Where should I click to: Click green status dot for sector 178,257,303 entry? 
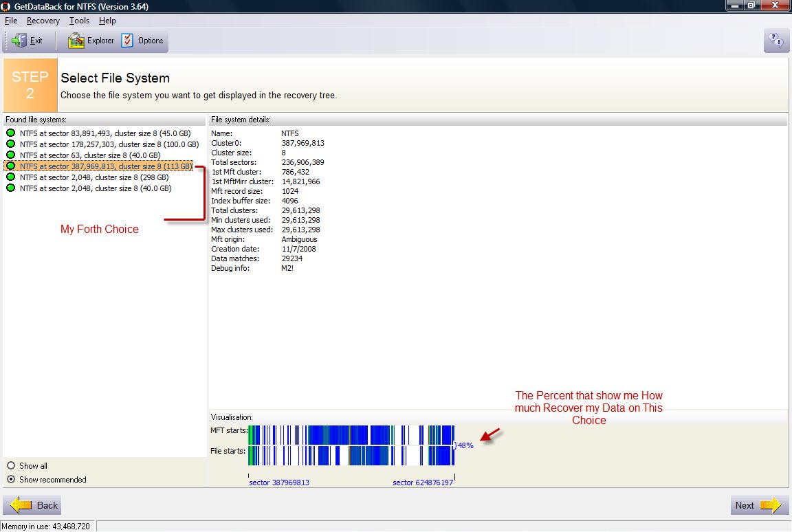(x=10, y=144)
